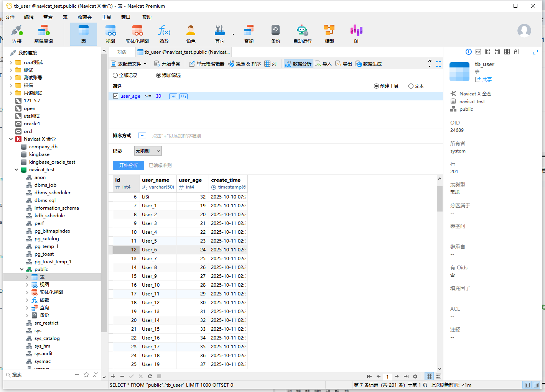The width and height of the screenshot is (545, 392).
Task: Click the 数据生成 button
Action: coord(369,64)
